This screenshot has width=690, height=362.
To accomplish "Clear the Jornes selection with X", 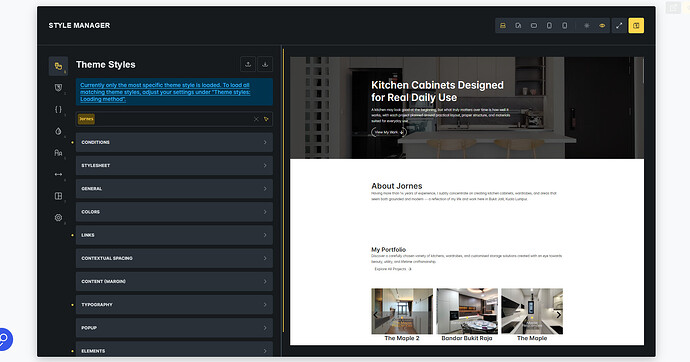I will click(256, 119).
